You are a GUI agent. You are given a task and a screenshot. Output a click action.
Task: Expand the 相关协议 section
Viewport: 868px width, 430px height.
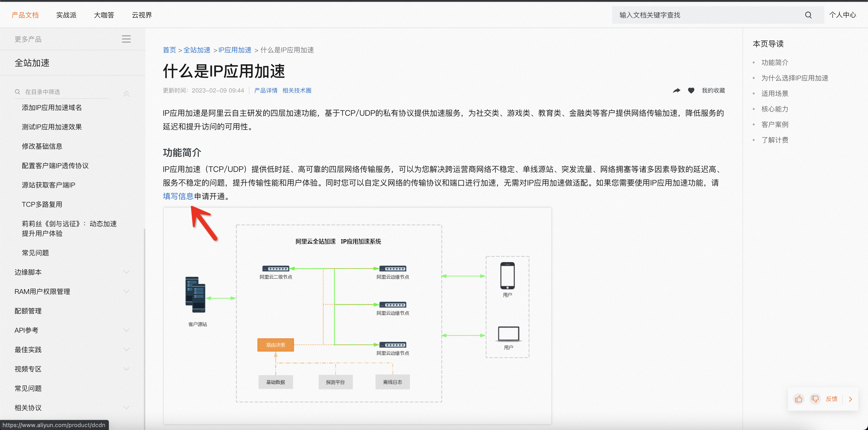[126, 407]
